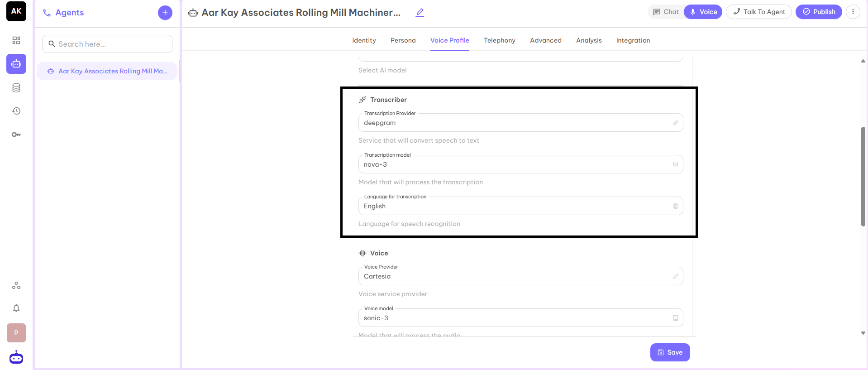The width and height of the screenshot is (868, 370).
Task: Open the Integration tab
Action: 633,40
